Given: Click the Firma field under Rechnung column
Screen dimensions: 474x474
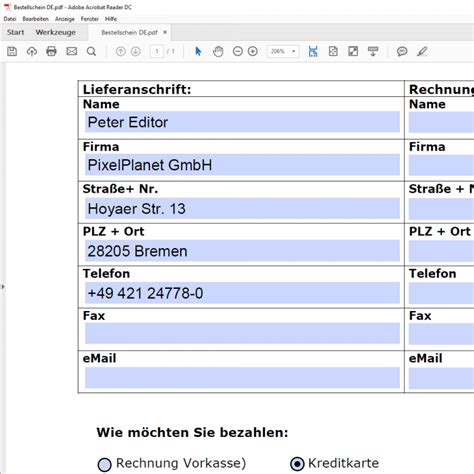Looking at the screenshot, I should point(441,165).
